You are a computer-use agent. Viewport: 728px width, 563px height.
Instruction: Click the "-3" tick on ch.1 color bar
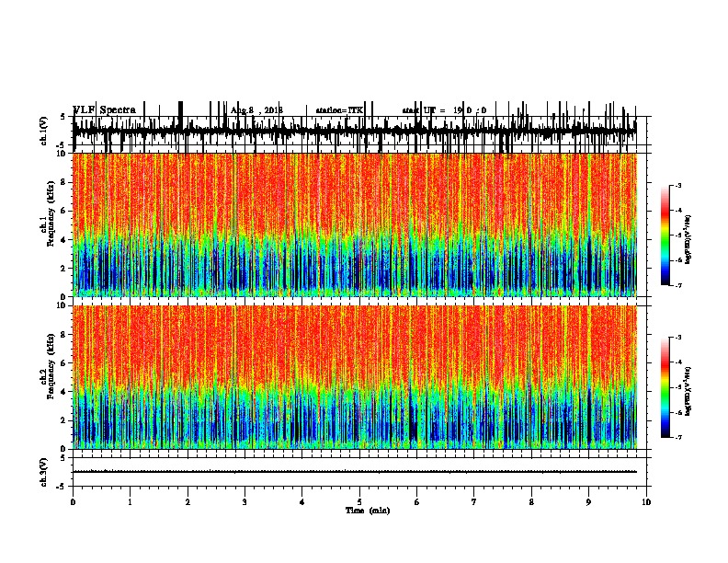click(678, 186)
